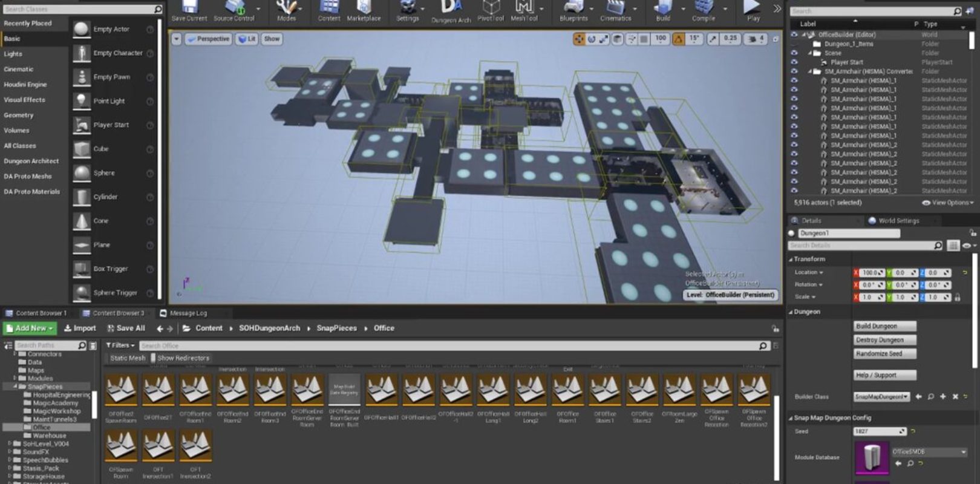Select the translate gizmo in viewport toolbar
The height and width of the screenshot is (484, 980).
point(579,39)
